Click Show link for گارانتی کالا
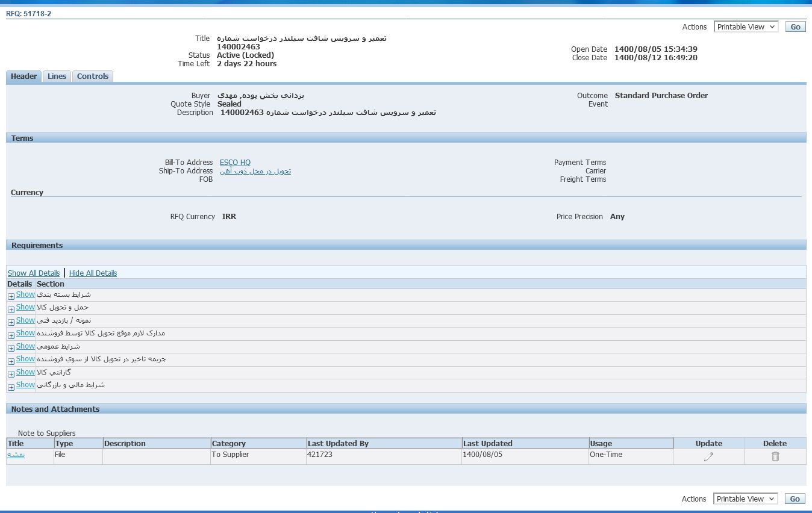This screenshot has width=812, height=513. 25,372
